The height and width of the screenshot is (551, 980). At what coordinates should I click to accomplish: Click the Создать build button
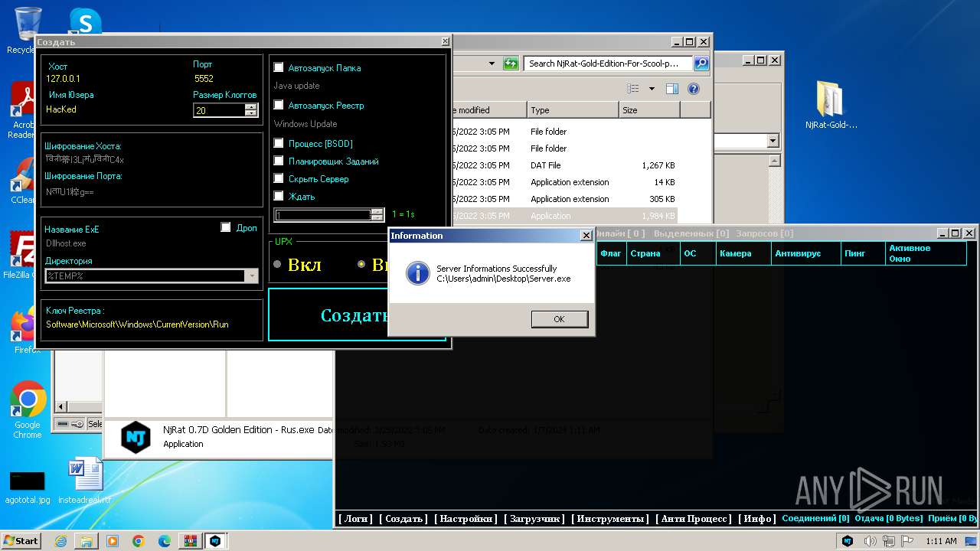[355, 315]
